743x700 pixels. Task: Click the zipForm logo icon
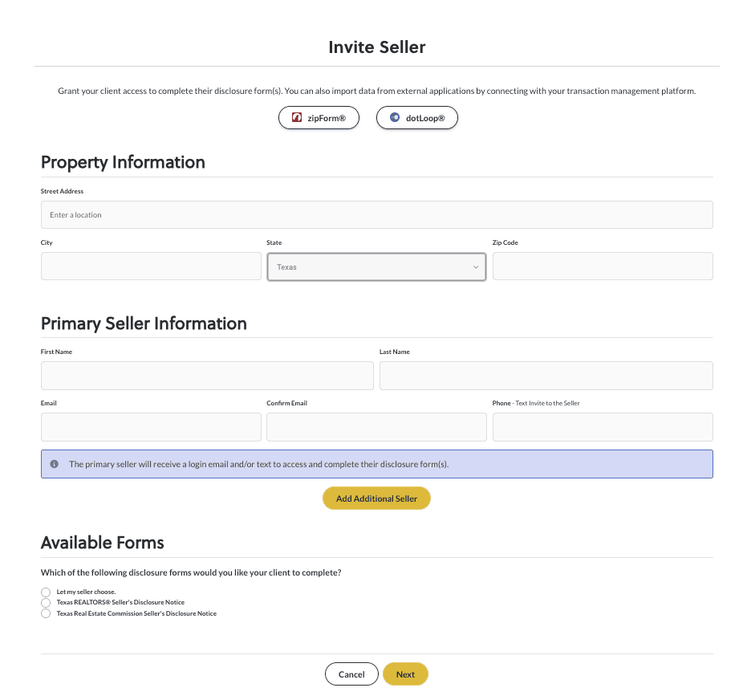[x=297, y=117]
